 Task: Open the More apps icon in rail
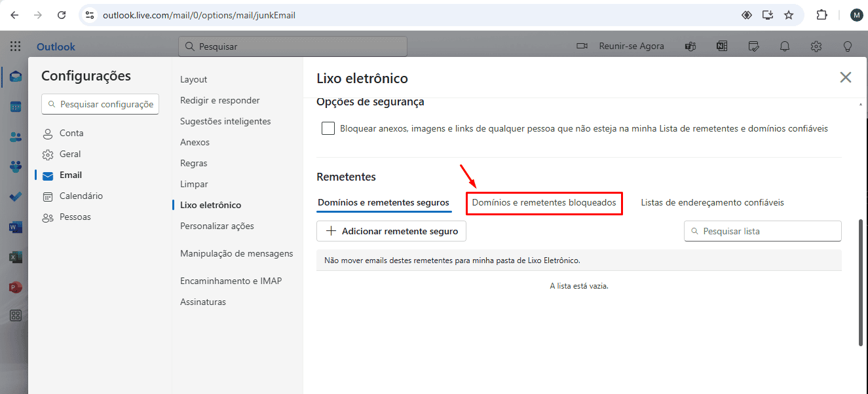pyautogui.click(x=15, y=315)
